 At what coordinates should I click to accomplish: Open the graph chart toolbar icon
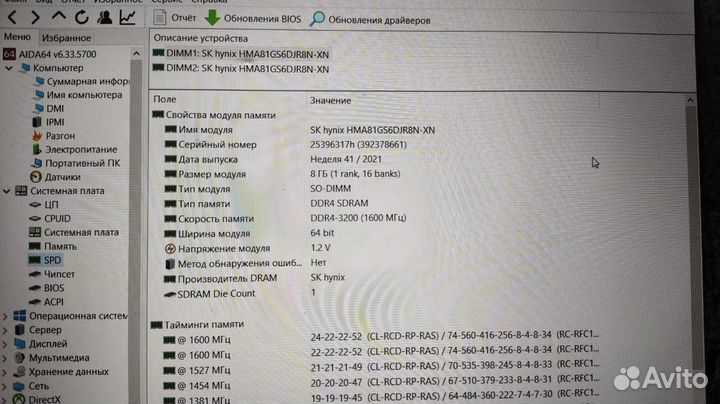127,17
